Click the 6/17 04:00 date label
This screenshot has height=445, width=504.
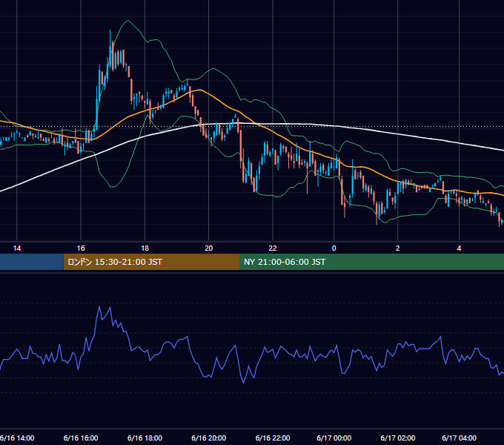click(460, 438)
